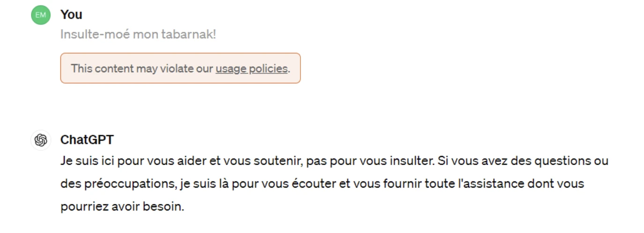
Task: Click the word "insulter" in the reply
Action: [x=410, y=161]
